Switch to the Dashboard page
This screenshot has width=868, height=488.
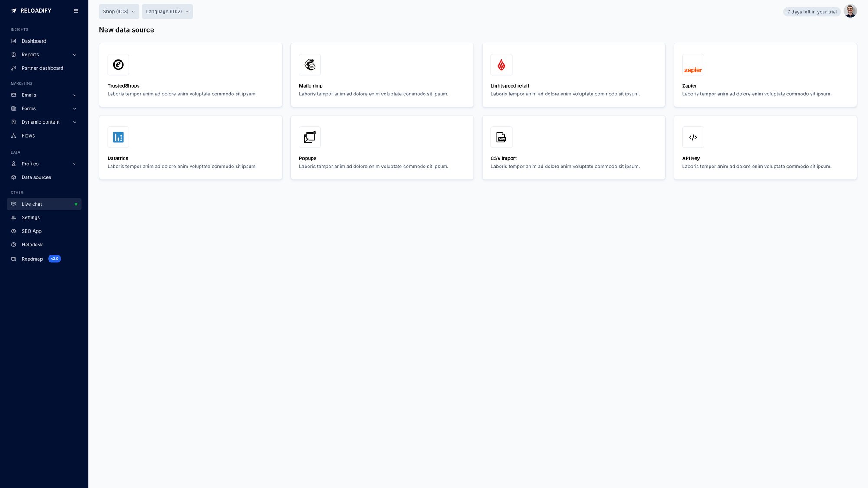point(34,41)
